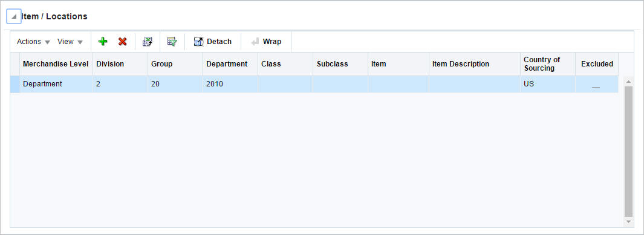The height and width of the screenshot is (235, 644).
Task: Collapse the Item / Locations section
Action: click(x=14, y=17)
